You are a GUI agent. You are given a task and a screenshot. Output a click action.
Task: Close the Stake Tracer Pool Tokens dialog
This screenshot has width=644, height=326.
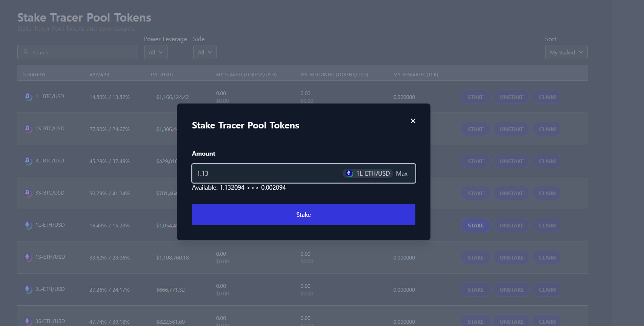tap(413, 121)
